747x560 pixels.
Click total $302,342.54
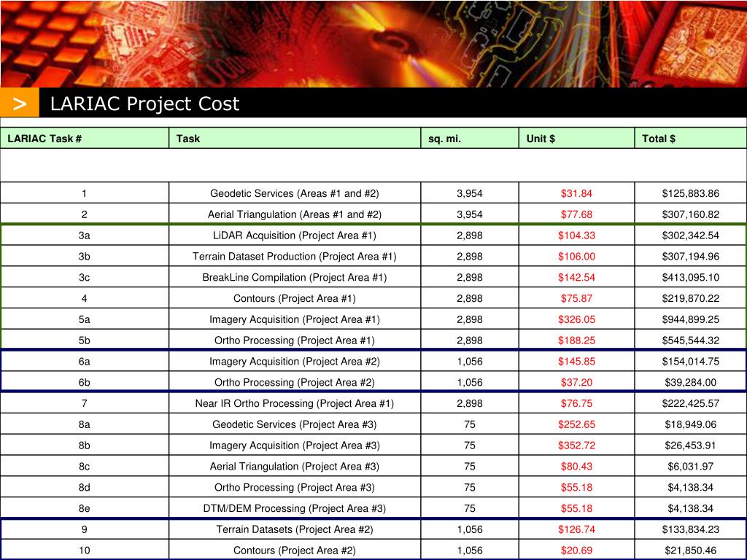(690, 236)
